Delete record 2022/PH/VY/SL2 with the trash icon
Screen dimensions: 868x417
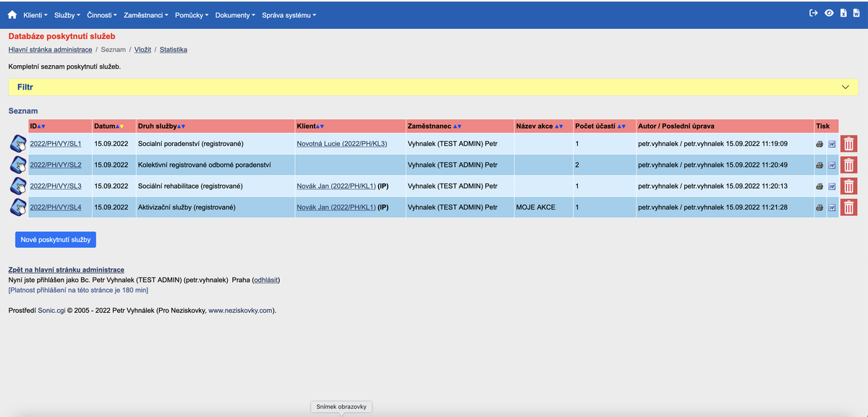pyautogui.click(x=848, y=165)
